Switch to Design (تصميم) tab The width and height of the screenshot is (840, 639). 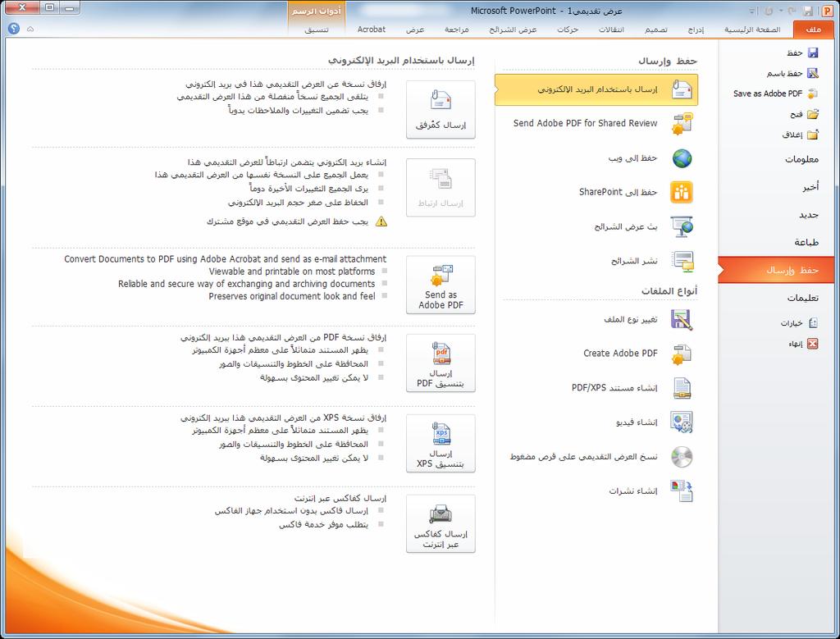pyautogui.click(x=655, y=30)
